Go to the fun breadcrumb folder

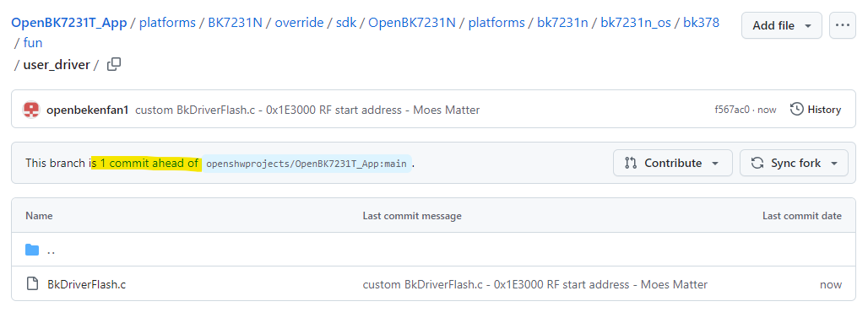[33, 42]
